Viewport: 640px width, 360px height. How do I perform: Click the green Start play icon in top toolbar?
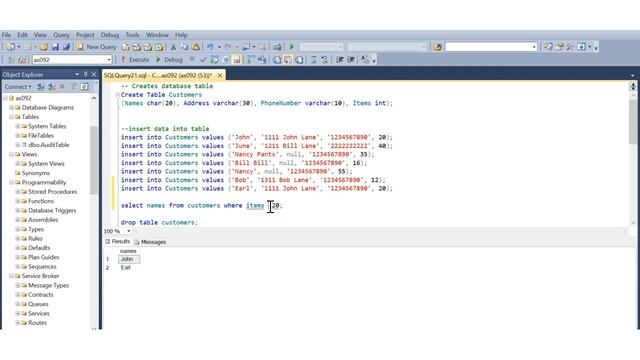tap(291, 47)
